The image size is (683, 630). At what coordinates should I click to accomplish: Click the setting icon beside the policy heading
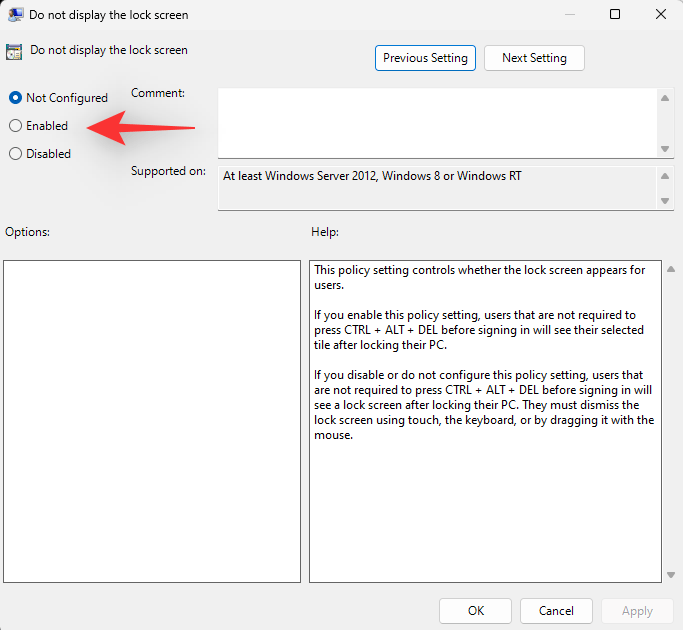click(x=14, y=52)
